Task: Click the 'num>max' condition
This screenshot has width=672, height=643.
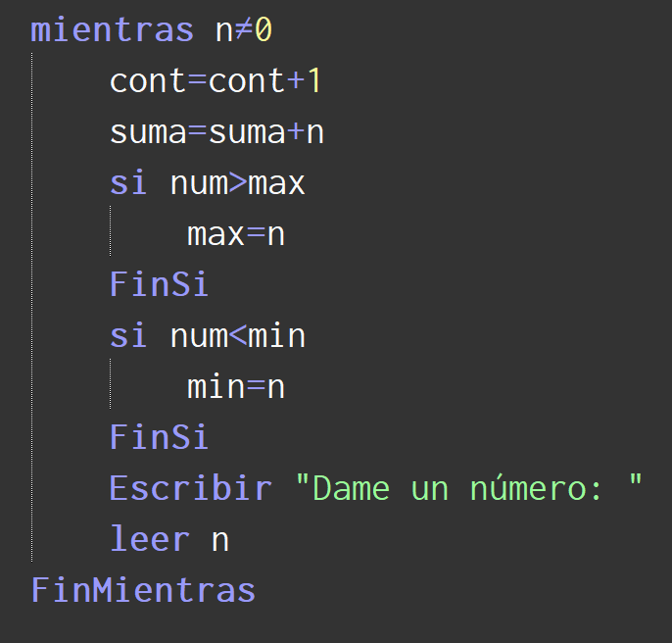Action: (x=237, y=183)
